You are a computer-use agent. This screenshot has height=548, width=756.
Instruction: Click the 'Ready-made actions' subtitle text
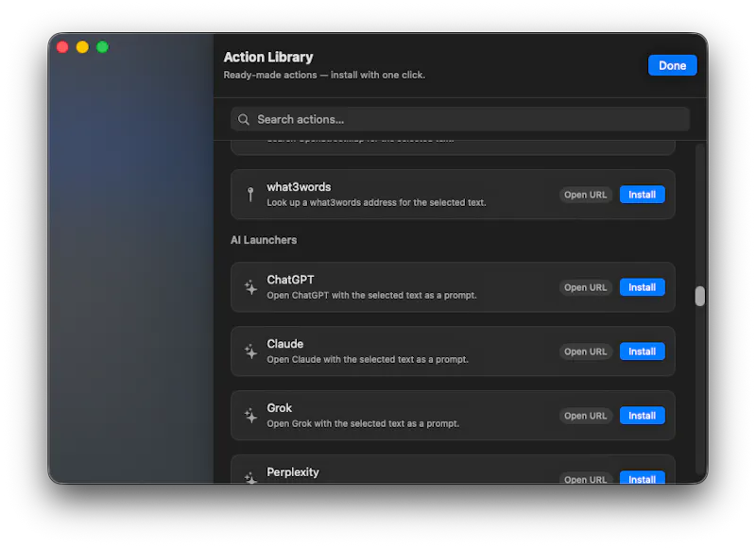(x=324, y=75)
